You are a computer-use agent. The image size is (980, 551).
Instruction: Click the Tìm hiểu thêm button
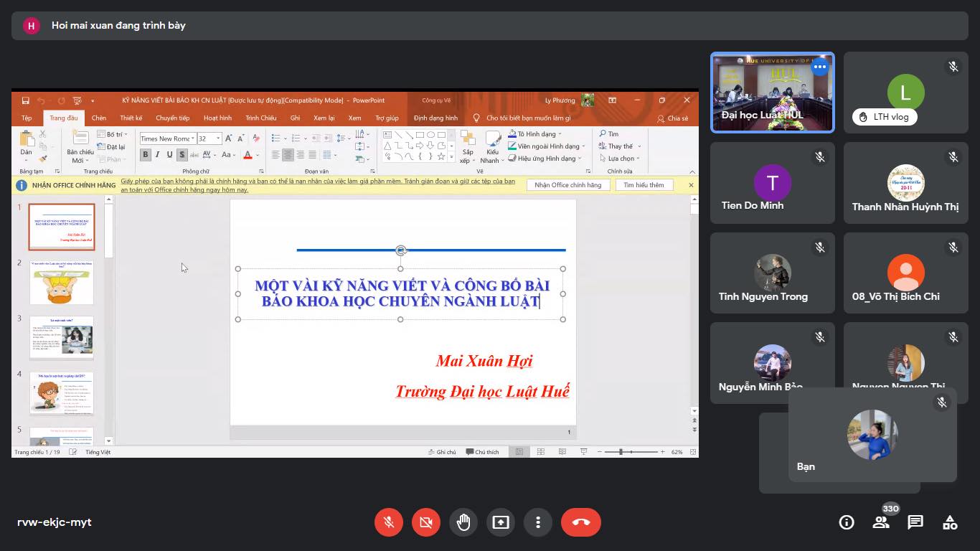pos(644,185)
